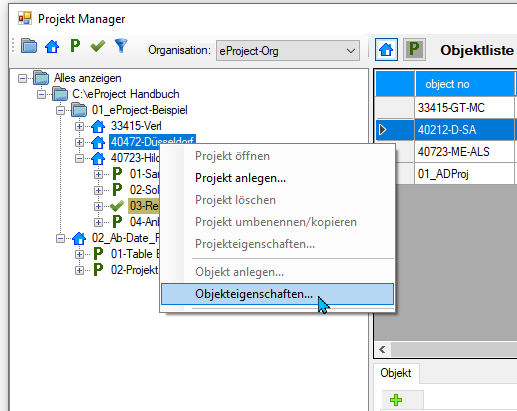The width and height of the screenshot is (517, 411).
Task: Collapse the 40723-Hild tree node
Action: [x=79, y=158]
